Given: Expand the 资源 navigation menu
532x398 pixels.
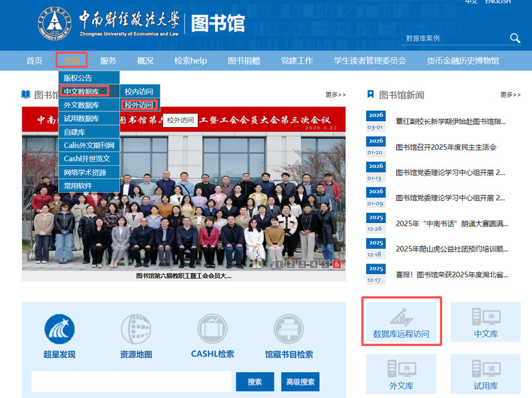Looking at the screenshot, I should click(71, 61).
